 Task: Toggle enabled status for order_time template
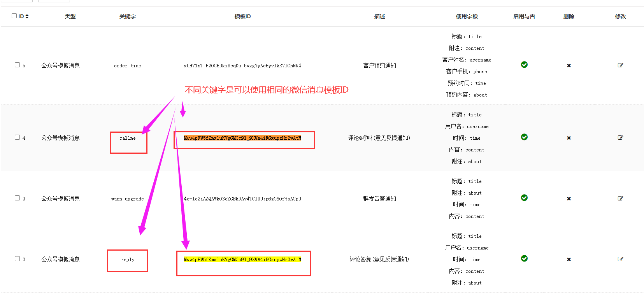click(524, 65)
